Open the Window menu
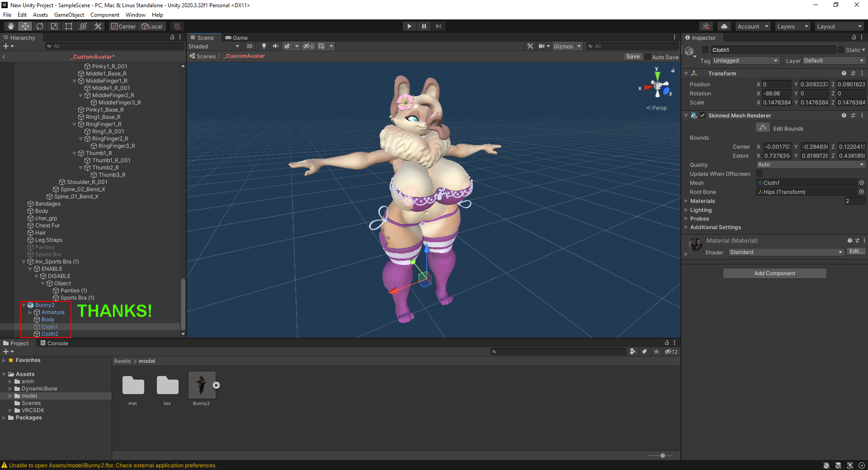The width and height of the screenshot is (868, 470). point(135,14)
